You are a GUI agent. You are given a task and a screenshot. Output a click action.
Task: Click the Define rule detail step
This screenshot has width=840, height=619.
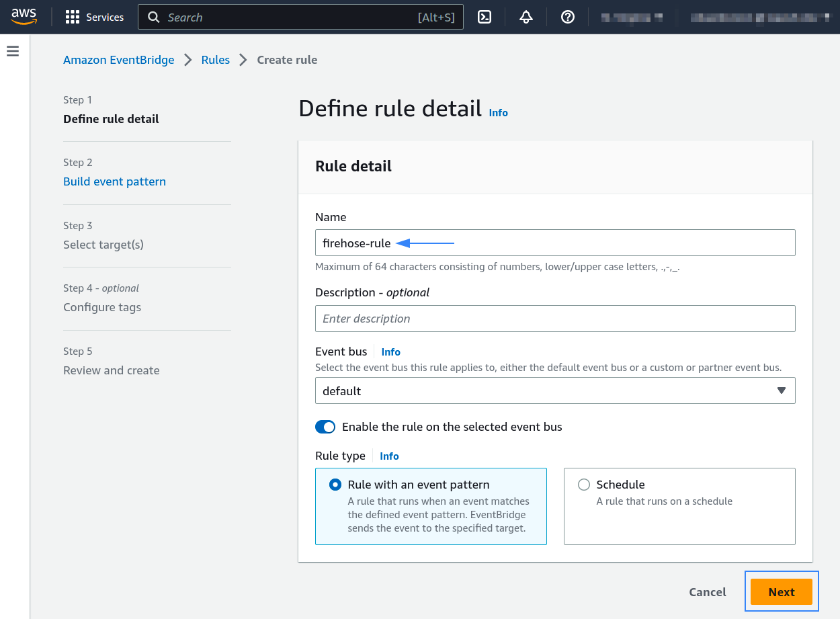(111, 119)
